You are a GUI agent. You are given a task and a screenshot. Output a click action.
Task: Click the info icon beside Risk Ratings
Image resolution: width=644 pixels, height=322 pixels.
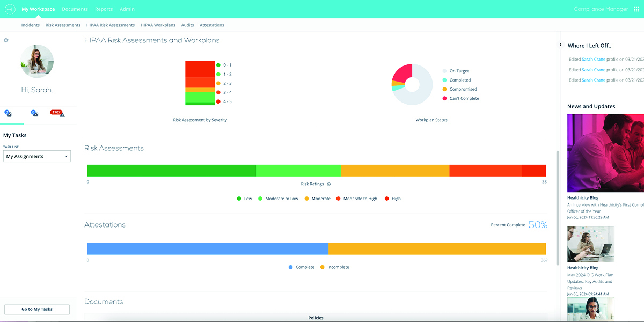coord(329,184)
